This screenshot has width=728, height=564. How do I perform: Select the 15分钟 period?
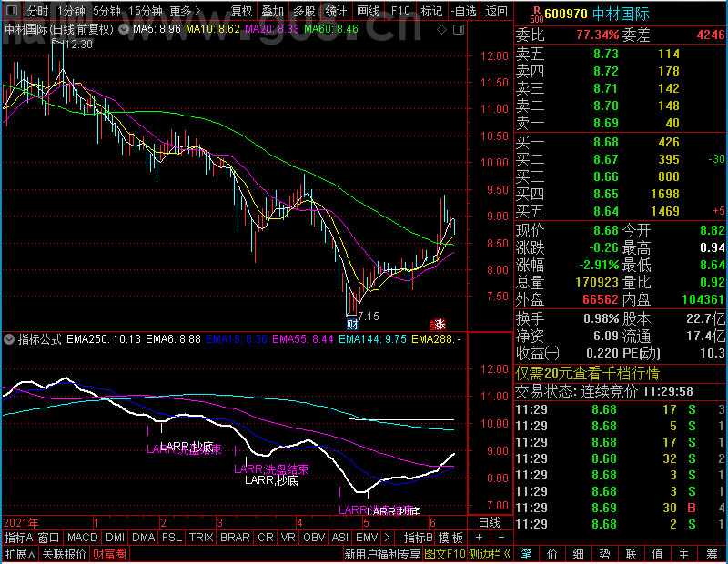(x=145, y=11)
